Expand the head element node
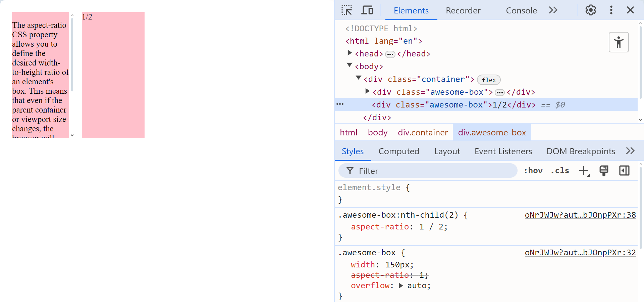644x302 pixels. (350, 53)
